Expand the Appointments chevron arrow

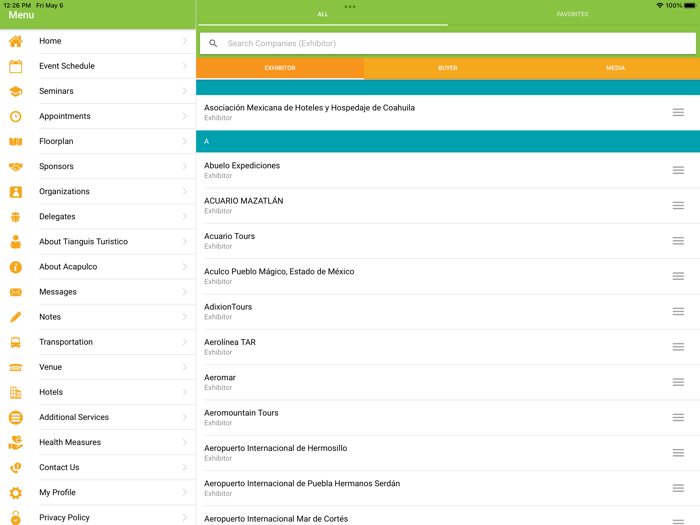coord(185,116)
